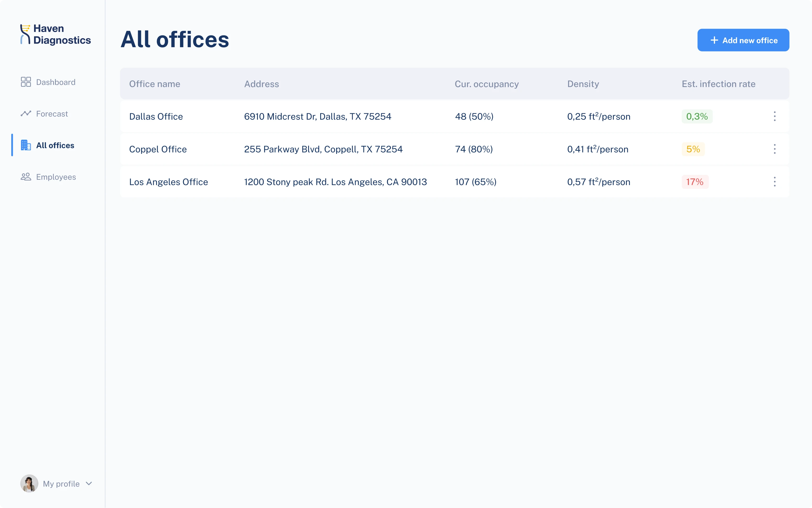Navigate to the Employees section

click(56, 177)
